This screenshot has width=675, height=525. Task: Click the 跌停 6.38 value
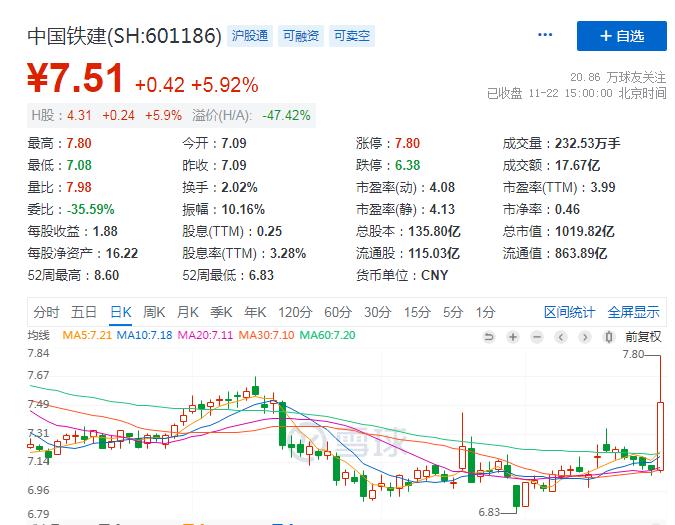tap(407, 165)
